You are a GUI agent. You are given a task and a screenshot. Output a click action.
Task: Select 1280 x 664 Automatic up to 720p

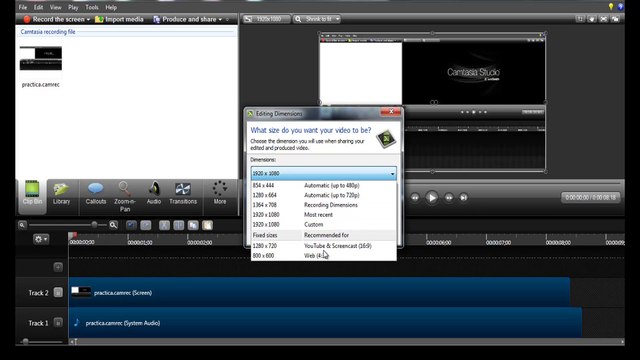[323, 195]
